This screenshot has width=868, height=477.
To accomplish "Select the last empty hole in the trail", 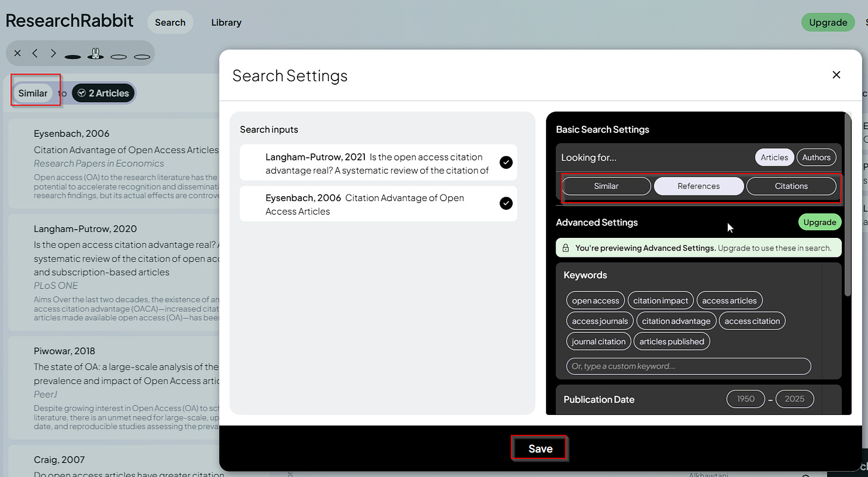I will pos(142,57).
